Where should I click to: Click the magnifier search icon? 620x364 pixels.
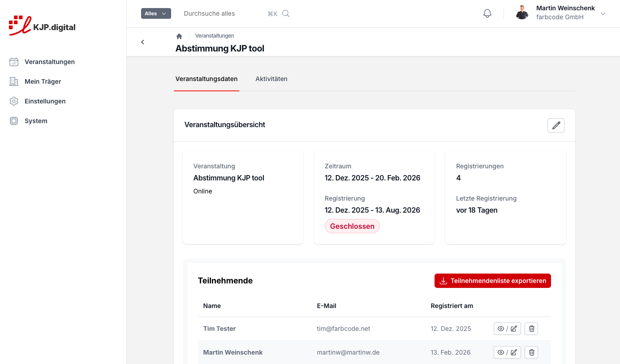[286, 13]
